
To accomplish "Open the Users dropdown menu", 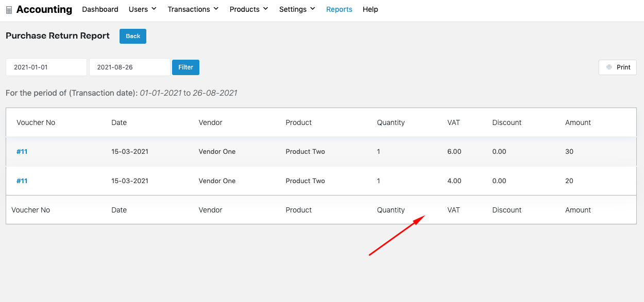I will (x=142, y=9).
